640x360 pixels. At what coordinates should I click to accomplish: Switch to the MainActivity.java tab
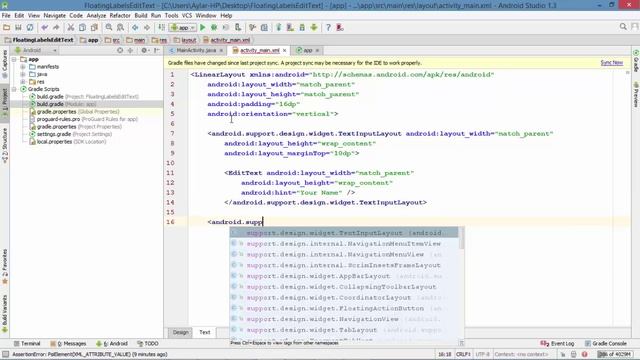coord(196,50)
